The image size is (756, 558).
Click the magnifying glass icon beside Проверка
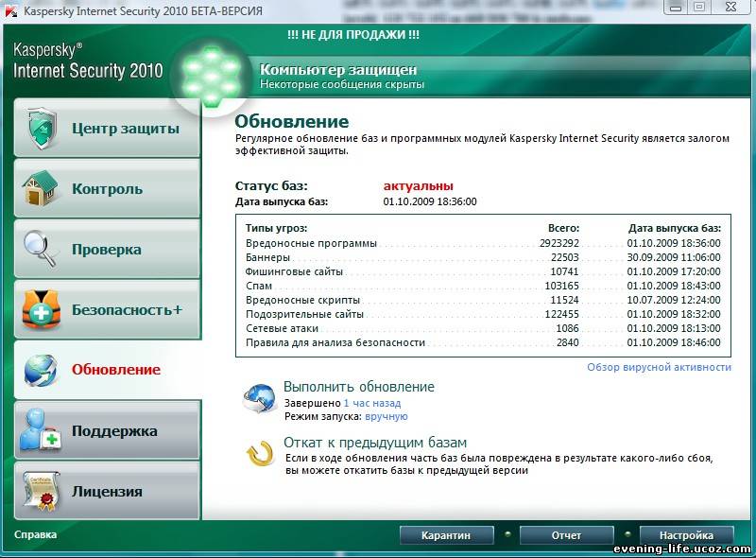(x=41, y=249)
